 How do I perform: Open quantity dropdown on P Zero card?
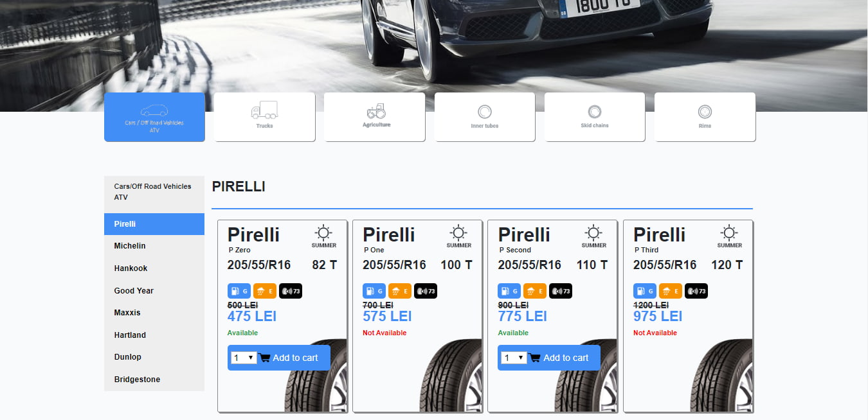(244, 358)
